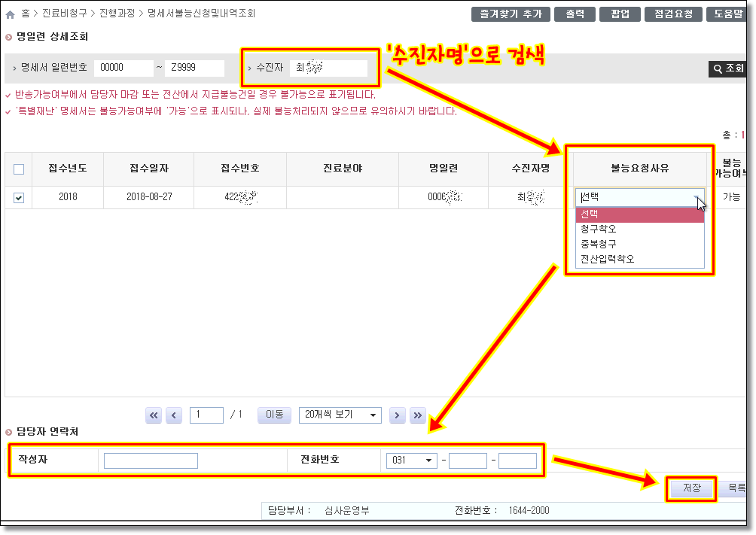The image size is (756, 535).
Task: Open the 20개씩 보기 page size dropdown
Action: 340,415
